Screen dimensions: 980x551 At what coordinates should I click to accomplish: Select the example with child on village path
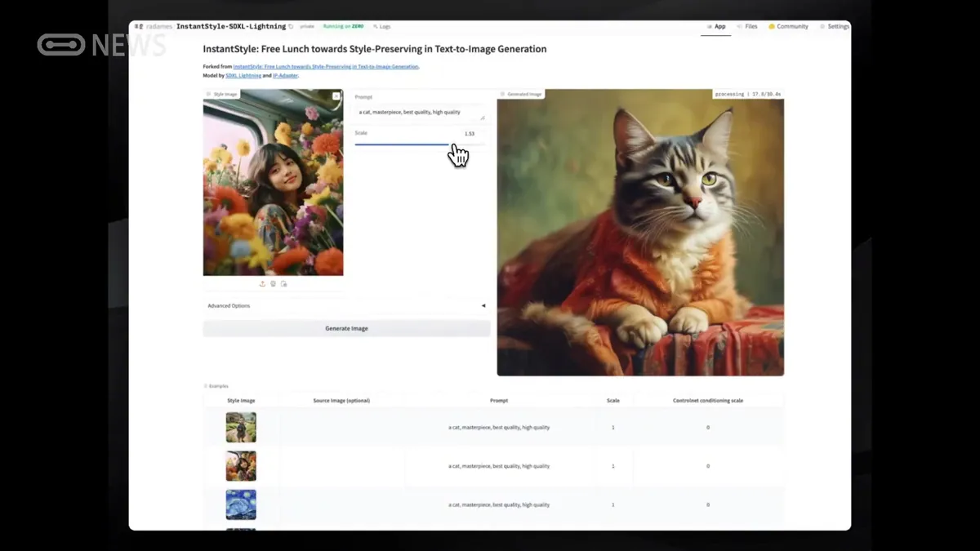pyautogui.click(x=241, y=427)
